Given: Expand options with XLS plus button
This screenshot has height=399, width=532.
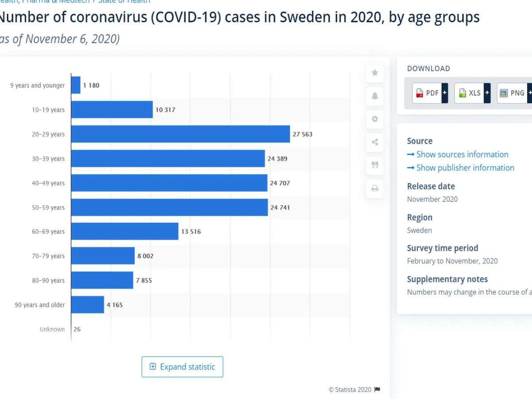Looking at the screenshot, I should [487, 93].
